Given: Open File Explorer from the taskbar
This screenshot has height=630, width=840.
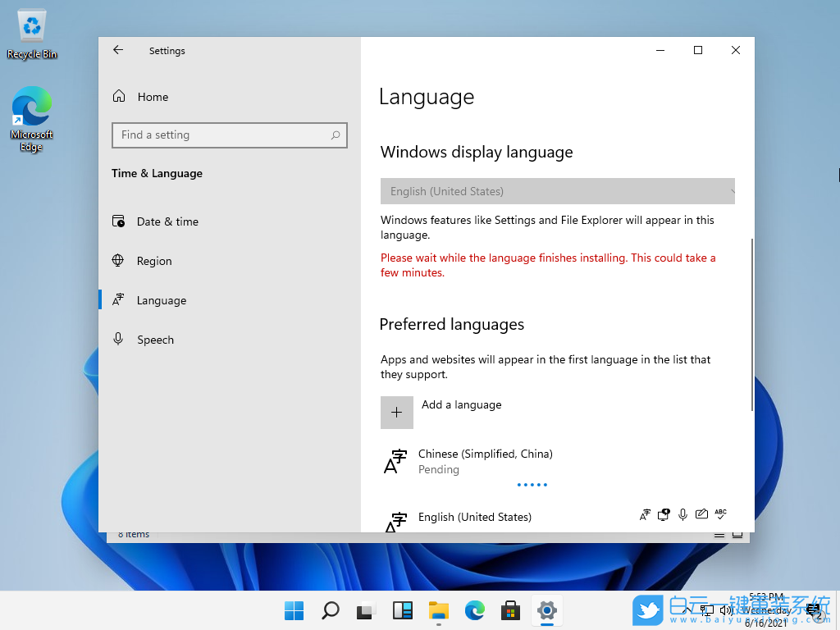Looking at the screenshot, I should tap(439, 610).
